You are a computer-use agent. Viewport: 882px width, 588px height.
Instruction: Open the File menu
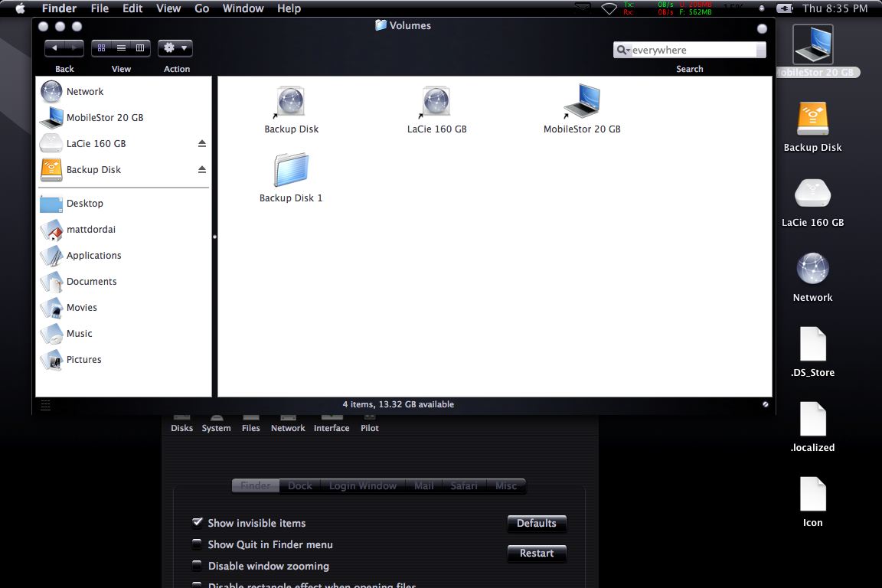pos(100,8)
